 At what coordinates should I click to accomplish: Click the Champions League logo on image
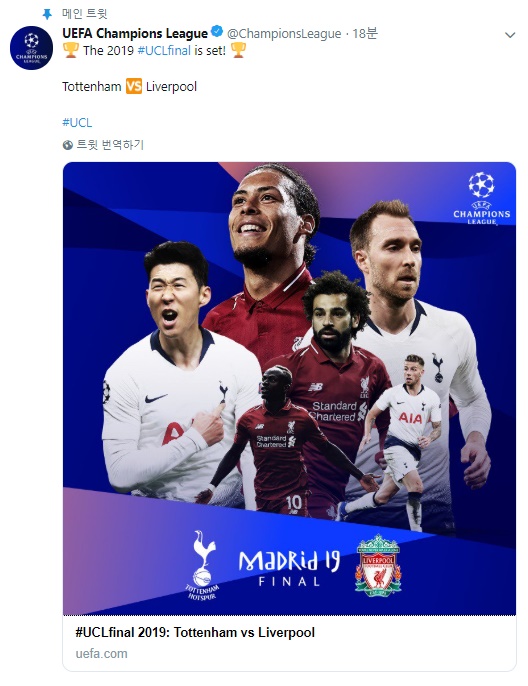pos(481,198)
